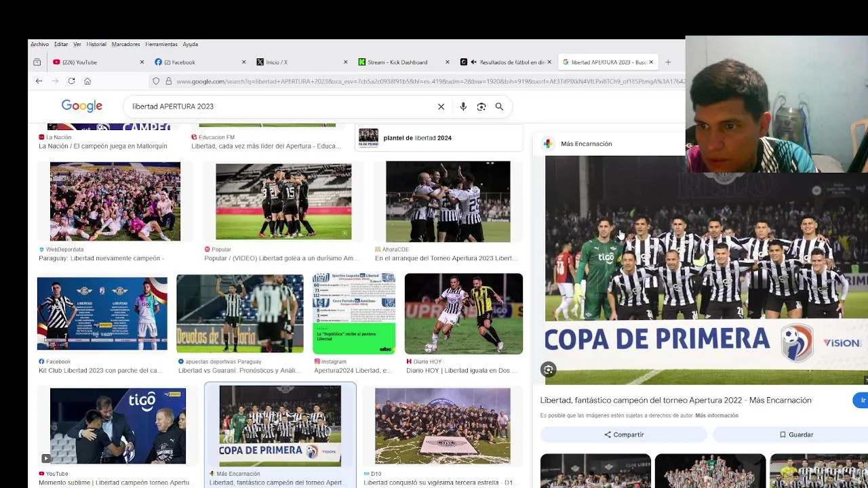Open the Editar menu
Viewport: 868px width, 488px height.
coord(61,44)
